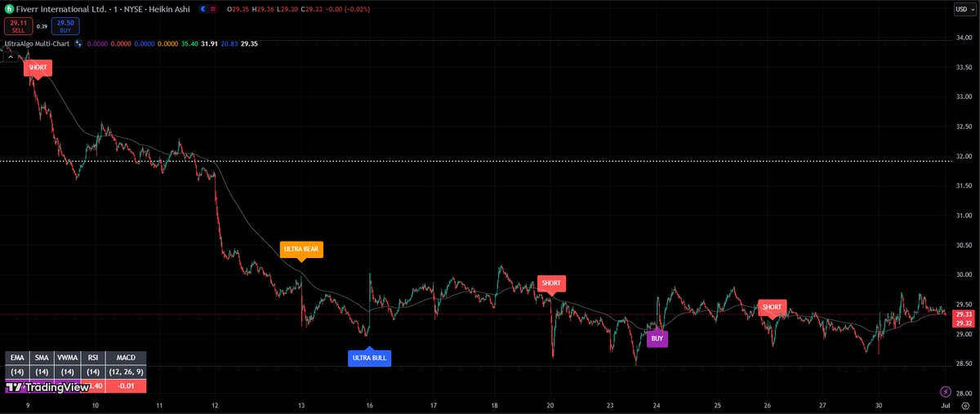Image resolution: width=980 pixels, height=414 pixels.
Task: Click date 23 on the time axis
Action: 611,405
